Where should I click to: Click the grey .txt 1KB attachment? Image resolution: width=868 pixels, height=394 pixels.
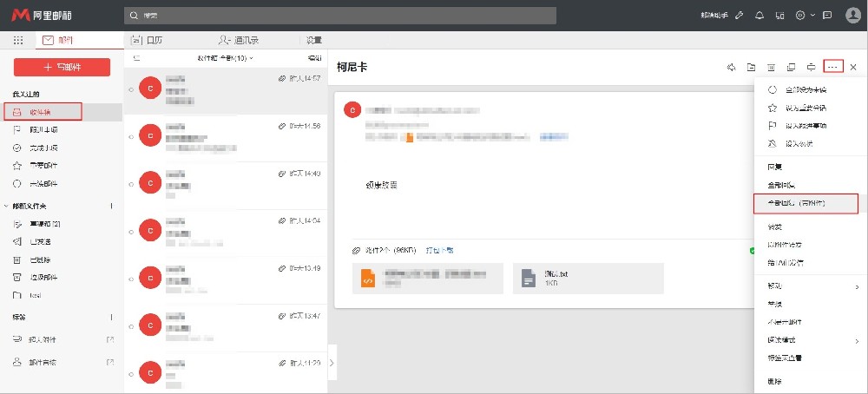(588, 279)
